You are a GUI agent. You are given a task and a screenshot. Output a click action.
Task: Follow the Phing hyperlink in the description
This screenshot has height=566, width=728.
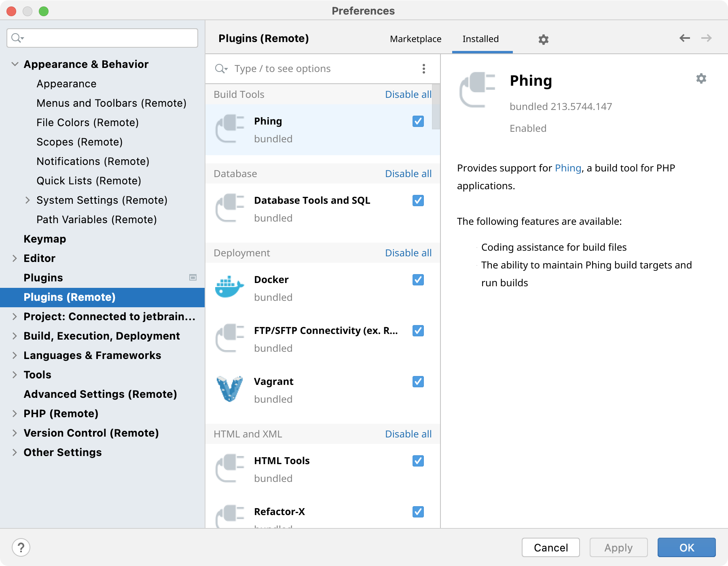point(568,168)
